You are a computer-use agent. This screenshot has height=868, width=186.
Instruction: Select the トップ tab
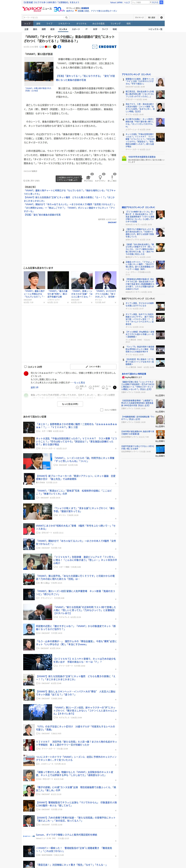point(27,24)
